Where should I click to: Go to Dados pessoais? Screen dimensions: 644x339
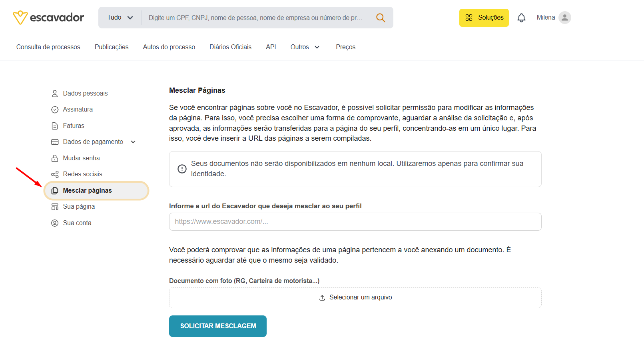86,94
